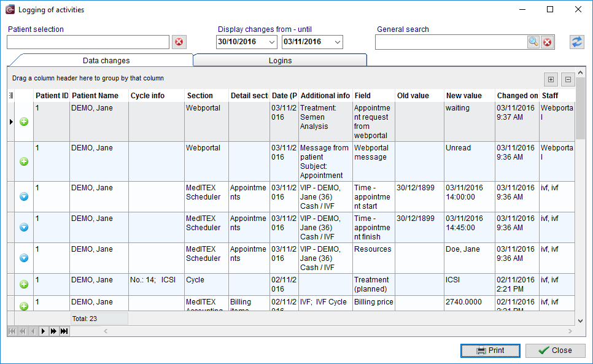This screenshot has height=364, width=593.
Task: Toggle blue arrow on the appointment start row
Action: click(24, 196)
